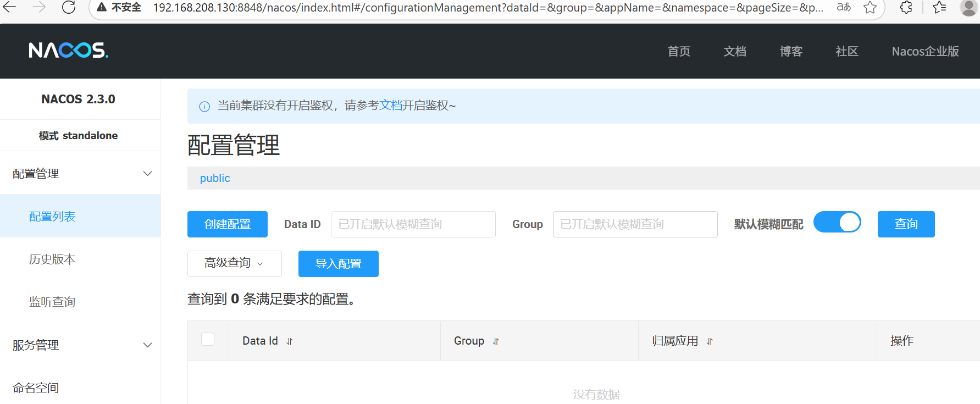The image size is (980, 404).
Task: Bookmark page with star icon
Action: point(870,7)
